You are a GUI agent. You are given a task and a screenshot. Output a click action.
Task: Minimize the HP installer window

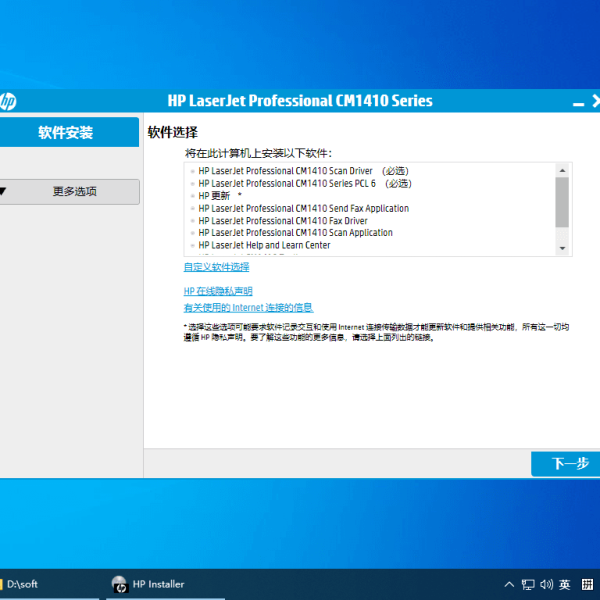578,104
